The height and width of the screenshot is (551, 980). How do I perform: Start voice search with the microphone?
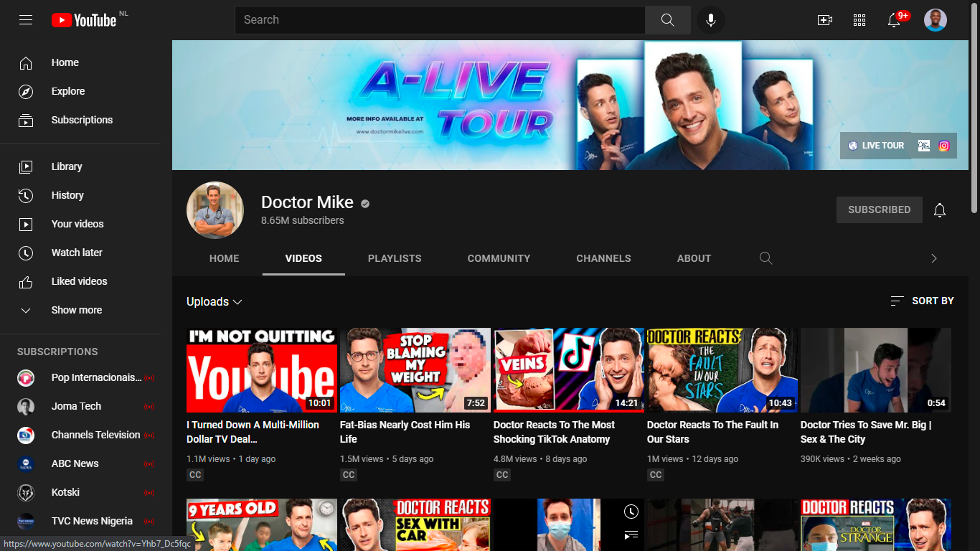coord(711,20)
